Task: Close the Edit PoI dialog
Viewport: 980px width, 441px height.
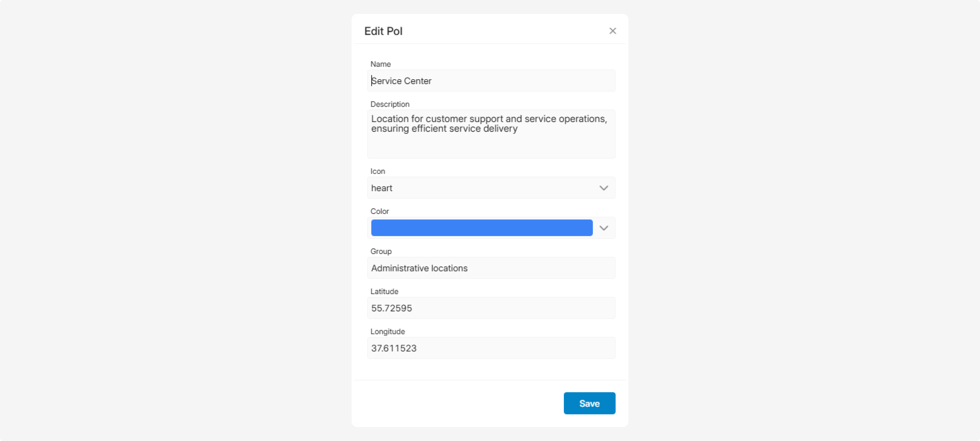Action: [612, 31]
